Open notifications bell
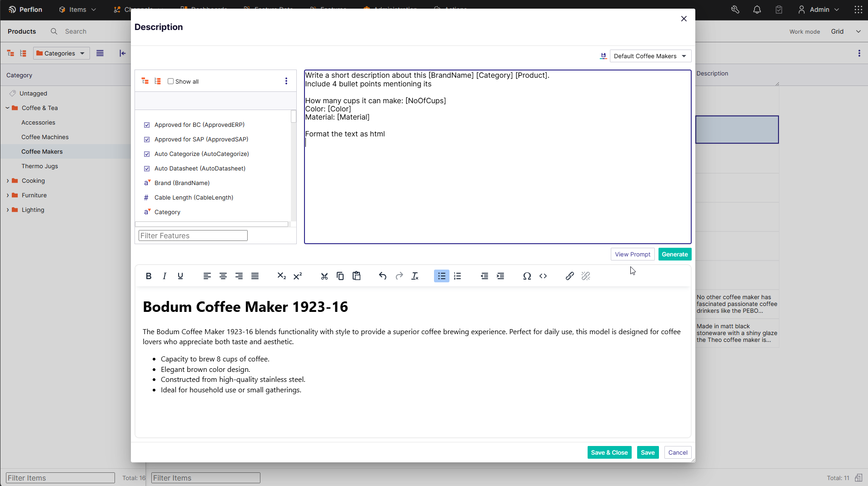Image resolution: width=868 pixels, height=486 pixels. 757,10
